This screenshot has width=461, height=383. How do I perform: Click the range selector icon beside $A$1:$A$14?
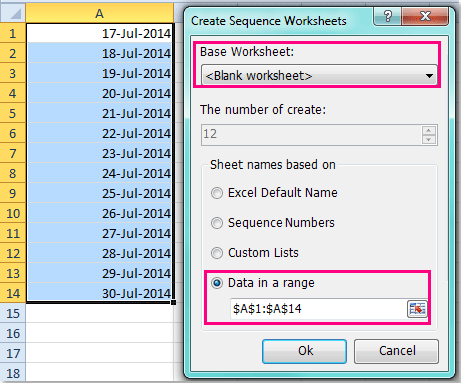point(417,309)
